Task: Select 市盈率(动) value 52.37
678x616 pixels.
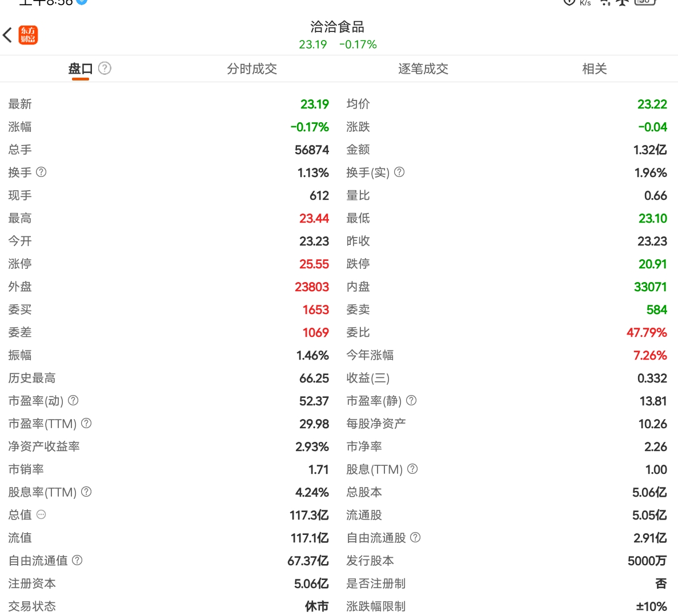Action: click(314, 401)
